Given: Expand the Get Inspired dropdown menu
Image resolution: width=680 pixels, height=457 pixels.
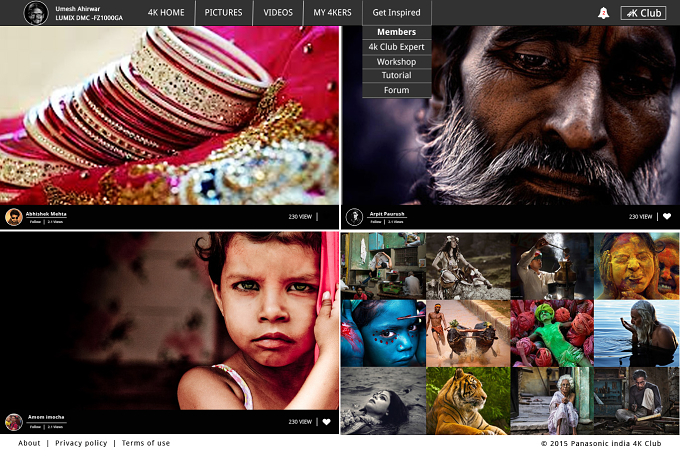Looking at the screenshot, I should [x=396, y=13].
